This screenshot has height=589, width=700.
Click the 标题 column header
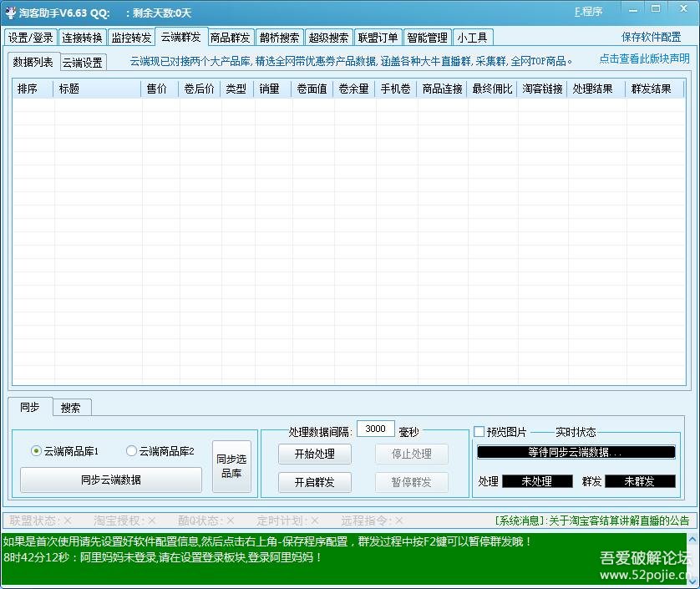click(98, 89)
